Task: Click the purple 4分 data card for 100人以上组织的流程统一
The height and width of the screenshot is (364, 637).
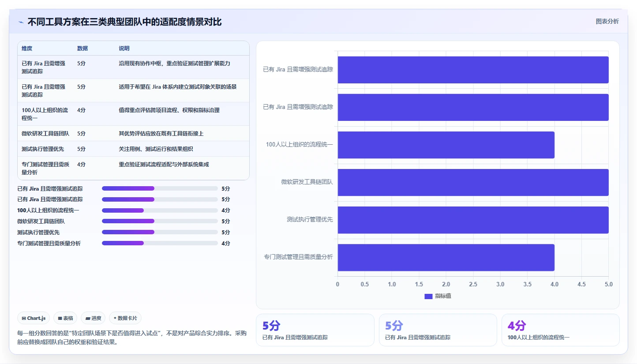Action: click(560, 330)
